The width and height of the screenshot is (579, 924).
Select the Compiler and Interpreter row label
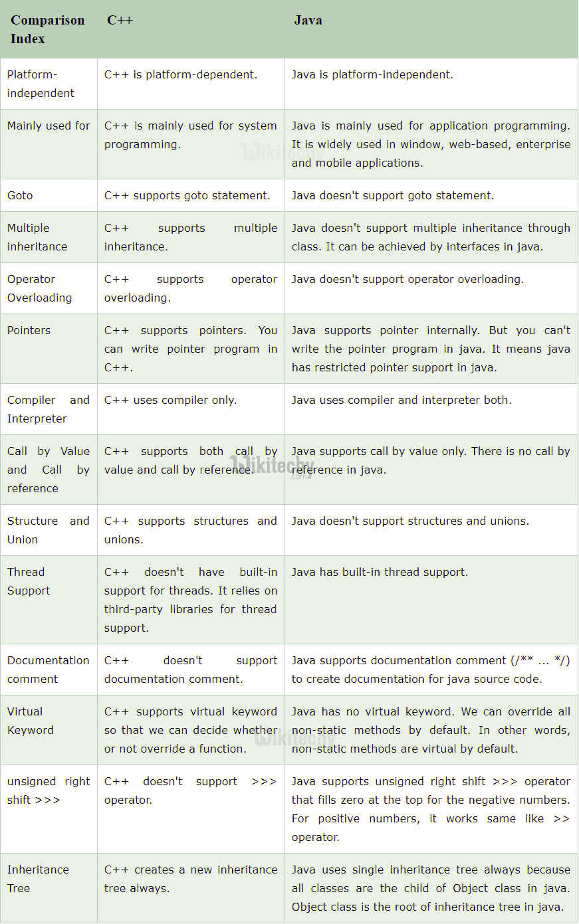pos(48,409)
